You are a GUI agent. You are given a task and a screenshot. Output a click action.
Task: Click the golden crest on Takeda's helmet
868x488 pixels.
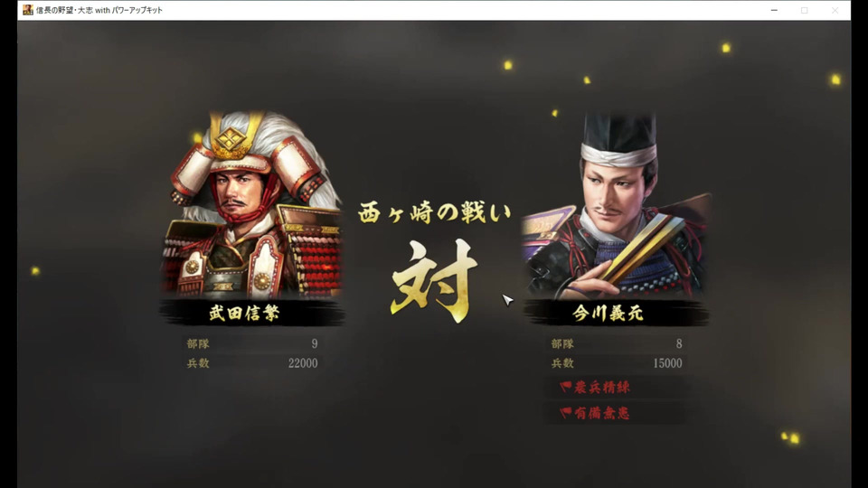point(231,137)
